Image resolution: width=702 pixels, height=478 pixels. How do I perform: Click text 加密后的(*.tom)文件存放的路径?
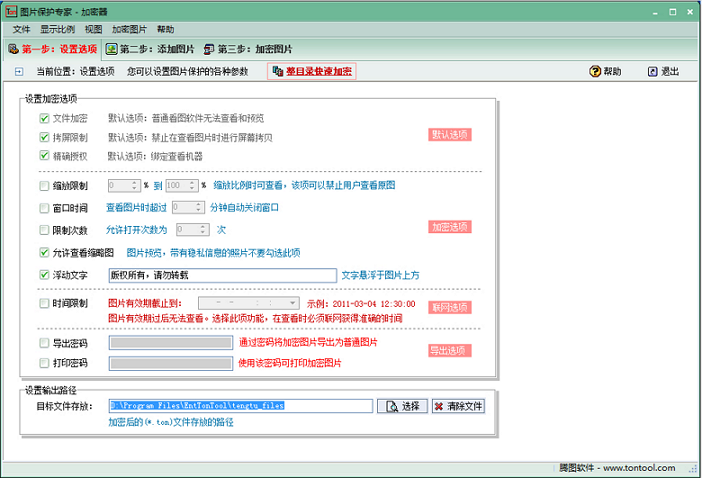click(x=171, y=422)
